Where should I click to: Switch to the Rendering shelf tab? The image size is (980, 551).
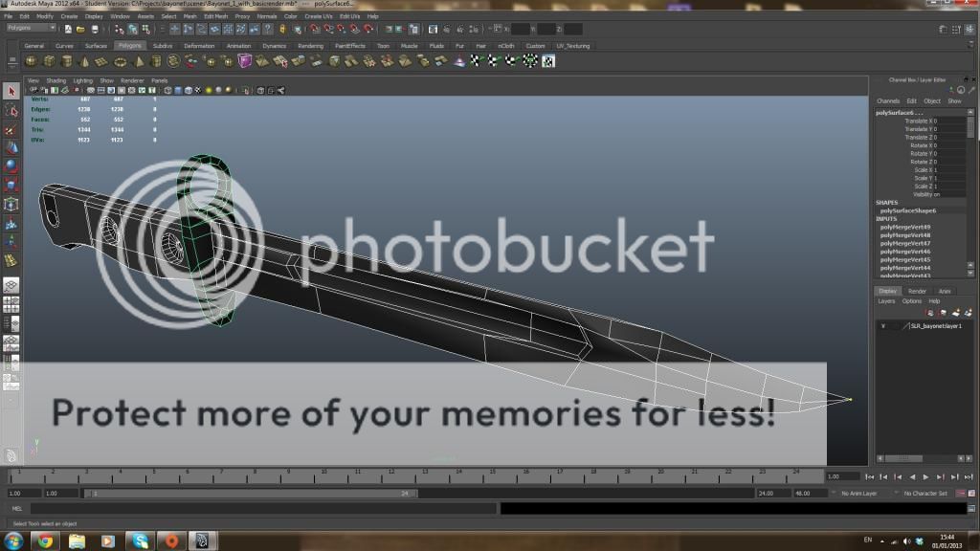310,46
